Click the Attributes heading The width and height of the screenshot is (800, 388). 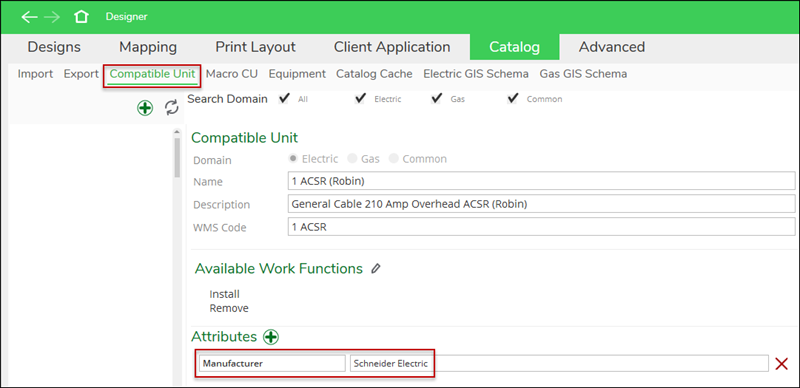click(224, 336)
